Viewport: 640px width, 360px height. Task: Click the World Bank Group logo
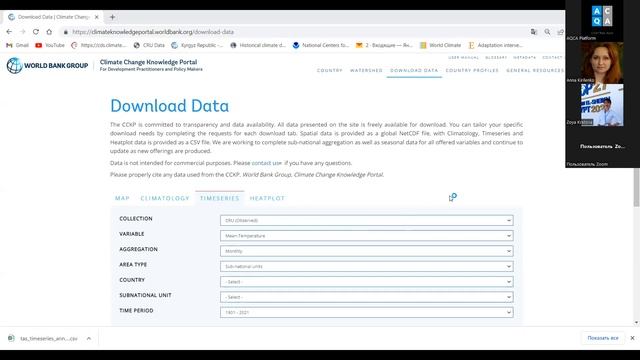(x=47, y=65)
